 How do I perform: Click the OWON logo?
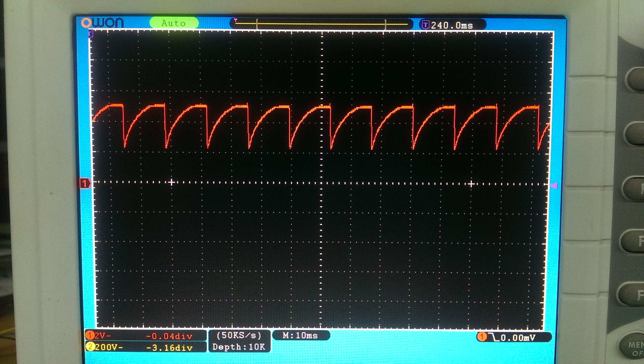click(x=102, y=23)
